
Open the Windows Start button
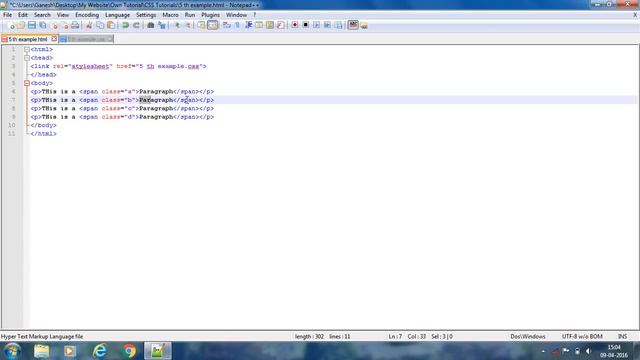tap(12, 351)
